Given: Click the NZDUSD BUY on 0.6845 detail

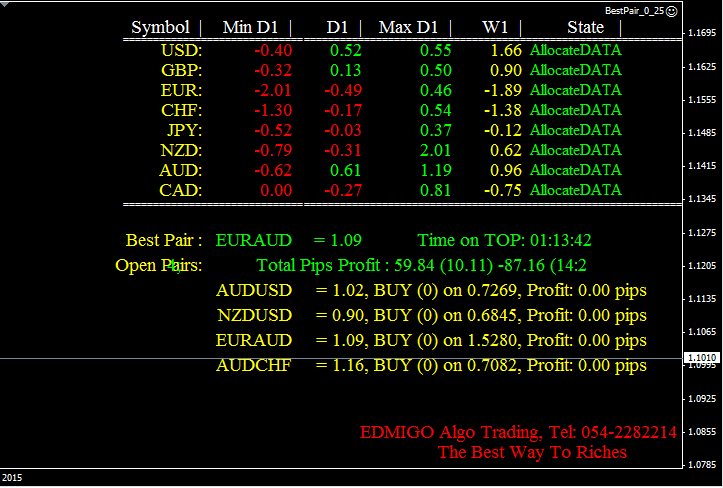Looking at the screenshot, I should [481, 315].
